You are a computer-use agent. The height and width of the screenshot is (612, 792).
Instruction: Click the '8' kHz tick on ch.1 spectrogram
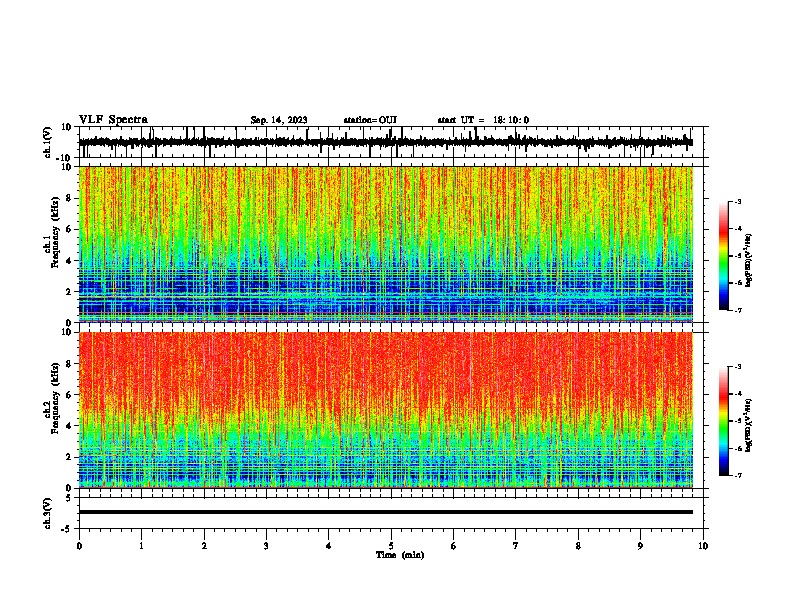click(69, 198)
